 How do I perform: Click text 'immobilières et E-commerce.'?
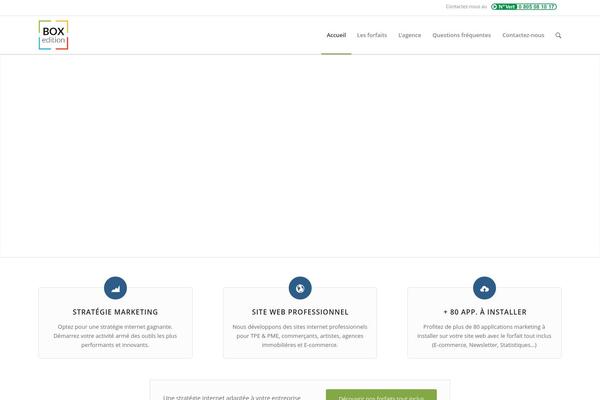click(x=300, y=345)
